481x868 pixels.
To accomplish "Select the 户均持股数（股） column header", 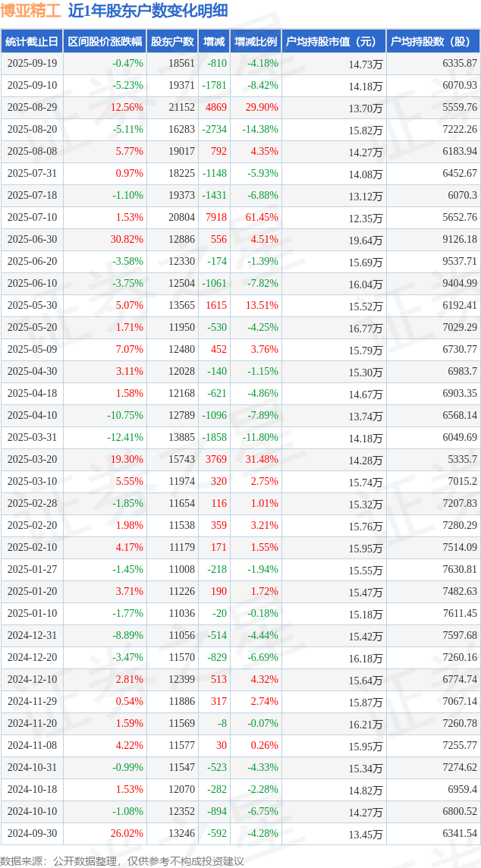I will tap(432, 42).
